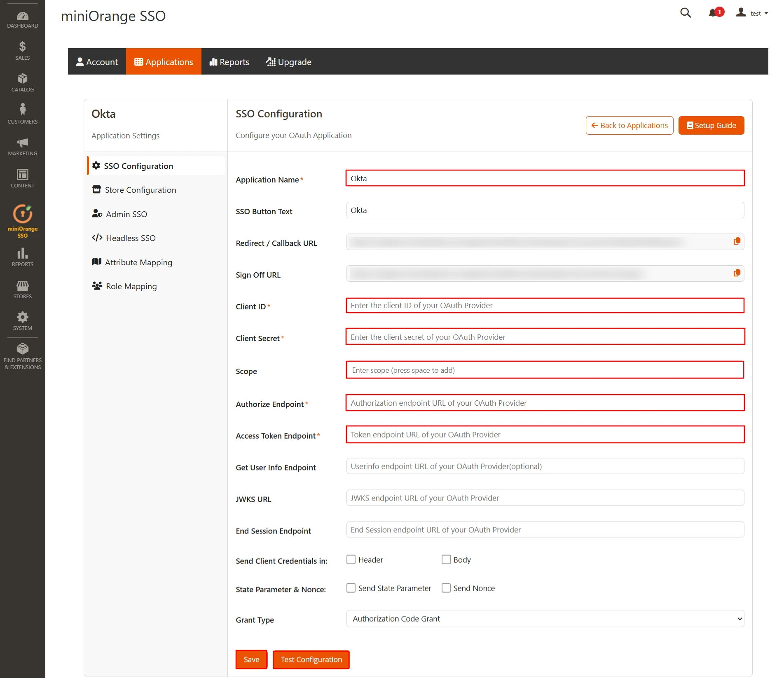
Task: Click the search magnifier icon
Action: tap(685, 13)
